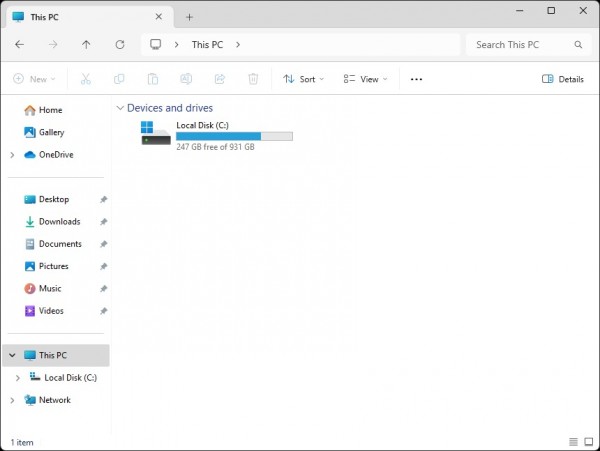This screenshot has width=600, height=451.
Task: Open the View dropdown menu
Action: point(365,79)
